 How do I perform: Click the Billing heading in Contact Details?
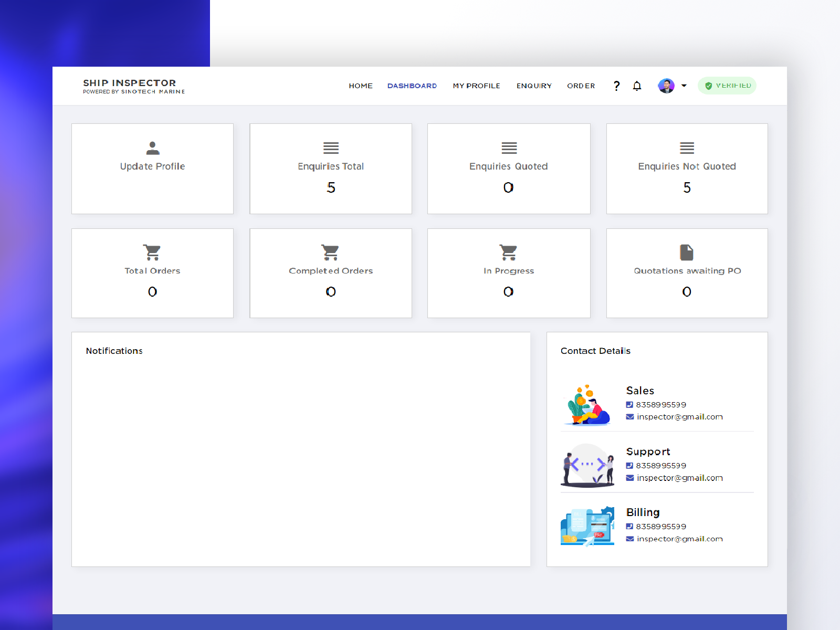pos(643,512)
